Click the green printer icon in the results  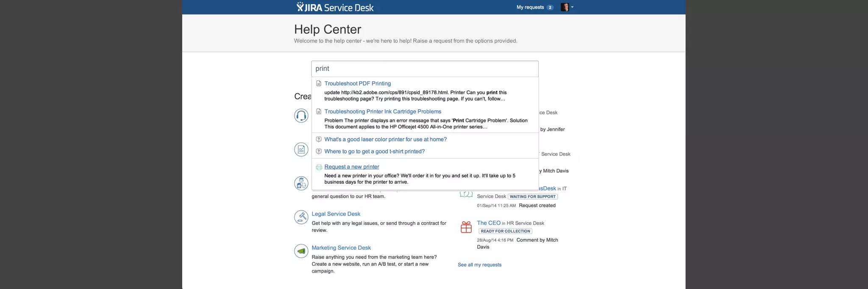(x=319, y=167)
